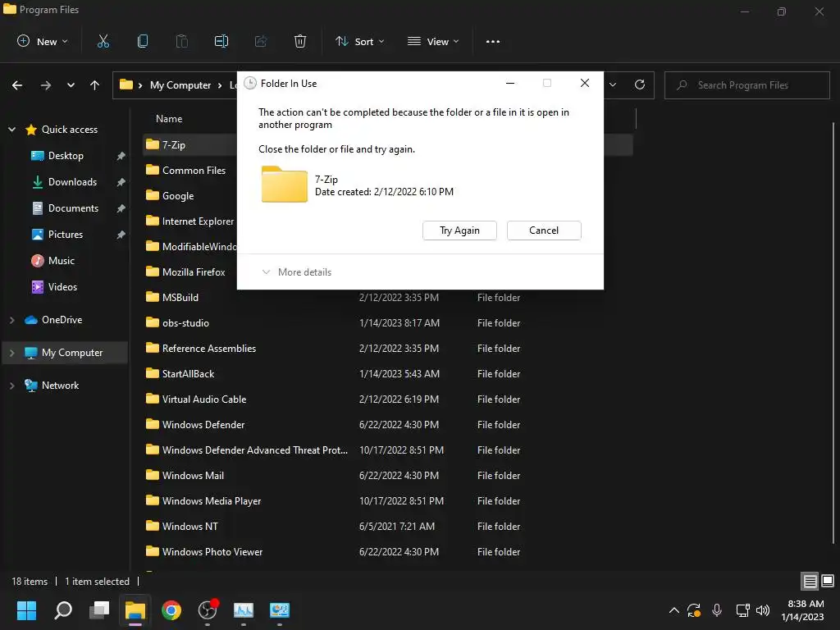Go back with the left arrow
840x630 pixels.
17,85
